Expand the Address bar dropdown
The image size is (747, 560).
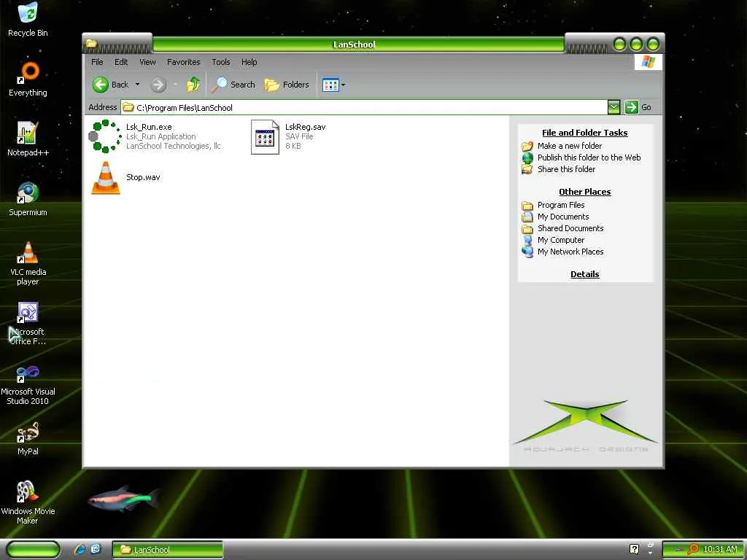coord(614,107)
